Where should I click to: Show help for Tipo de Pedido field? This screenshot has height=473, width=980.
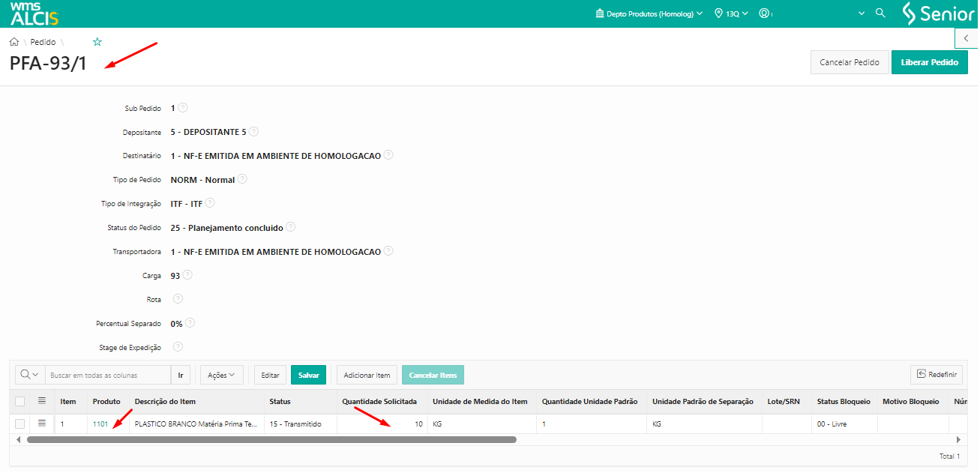click(x=241, y=179)
